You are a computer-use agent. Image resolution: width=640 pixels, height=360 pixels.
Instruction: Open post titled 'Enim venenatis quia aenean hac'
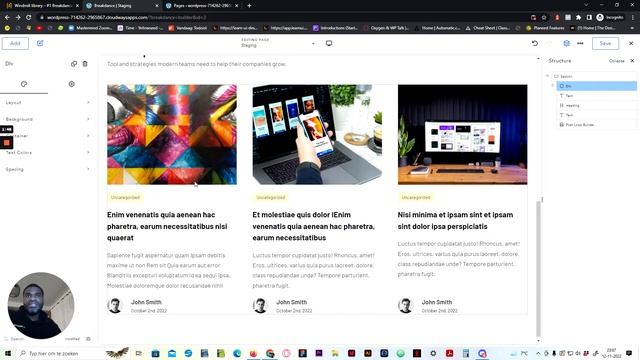click(x=167, y=226)
